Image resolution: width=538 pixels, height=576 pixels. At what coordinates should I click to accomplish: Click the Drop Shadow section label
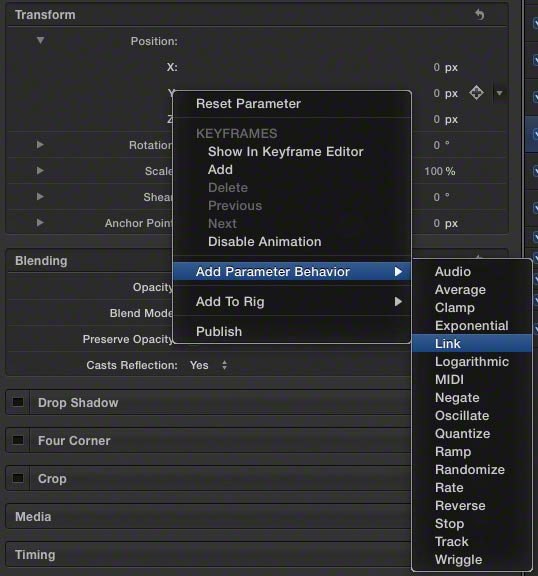point(78,403)
